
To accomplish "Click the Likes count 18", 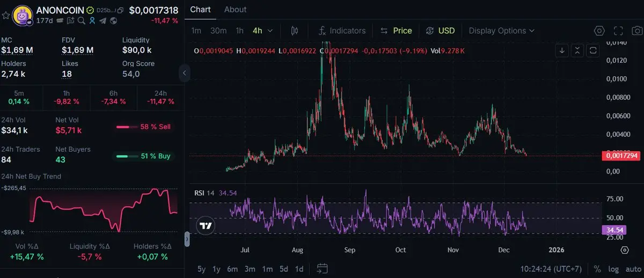I will pos(67,74).
